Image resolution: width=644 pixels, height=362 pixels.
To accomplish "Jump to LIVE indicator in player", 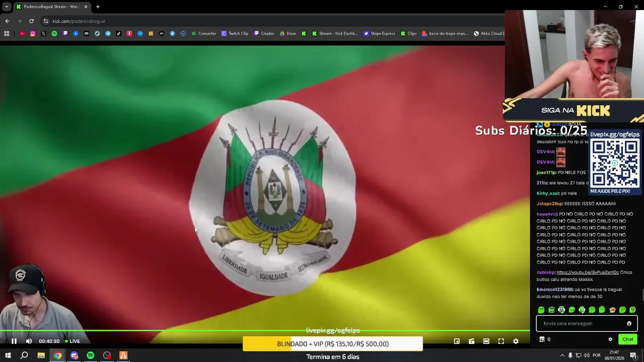I will pos(72,341).
